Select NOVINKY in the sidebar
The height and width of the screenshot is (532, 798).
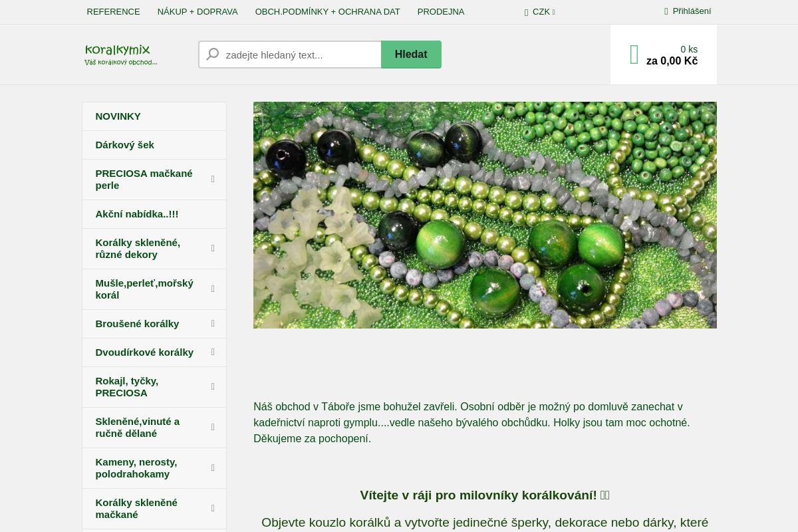pos(118,116)
